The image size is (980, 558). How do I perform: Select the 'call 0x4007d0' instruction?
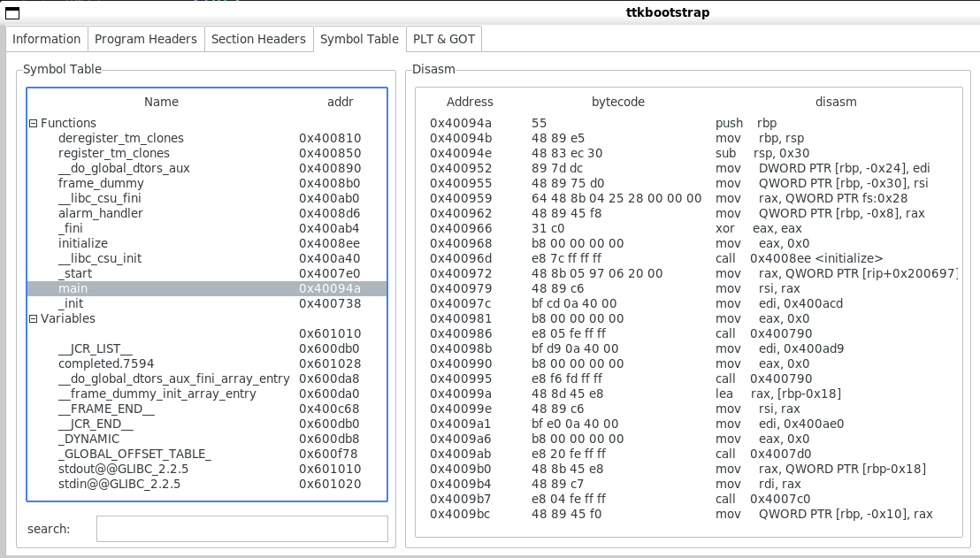[x=689, y=454]
